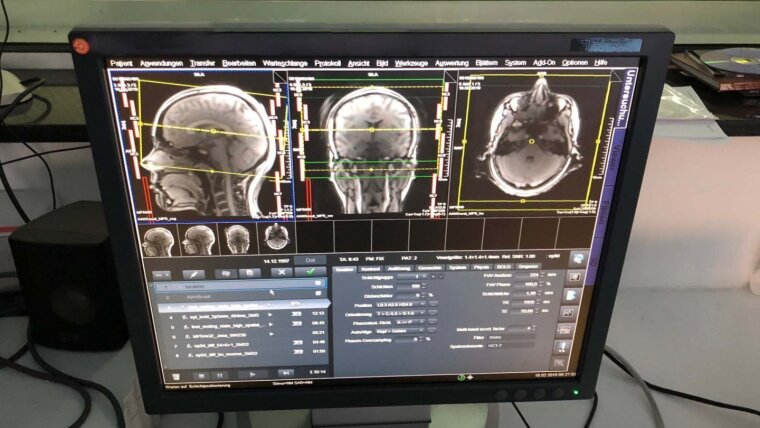Screen dimensions: 760x428
Task: Open the Phasenkod.-Richt. dropdown
Action: (x=411, y=322)
